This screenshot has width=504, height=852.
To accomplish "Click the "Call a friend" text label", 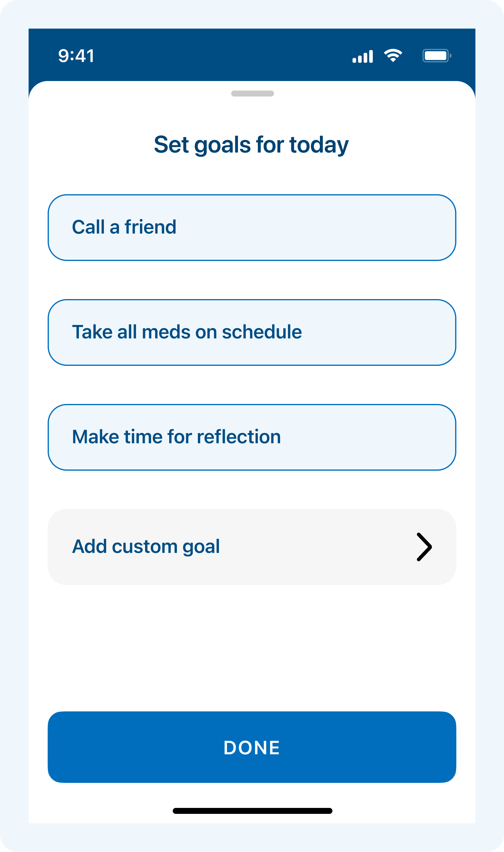I will (x=124, y=227).
